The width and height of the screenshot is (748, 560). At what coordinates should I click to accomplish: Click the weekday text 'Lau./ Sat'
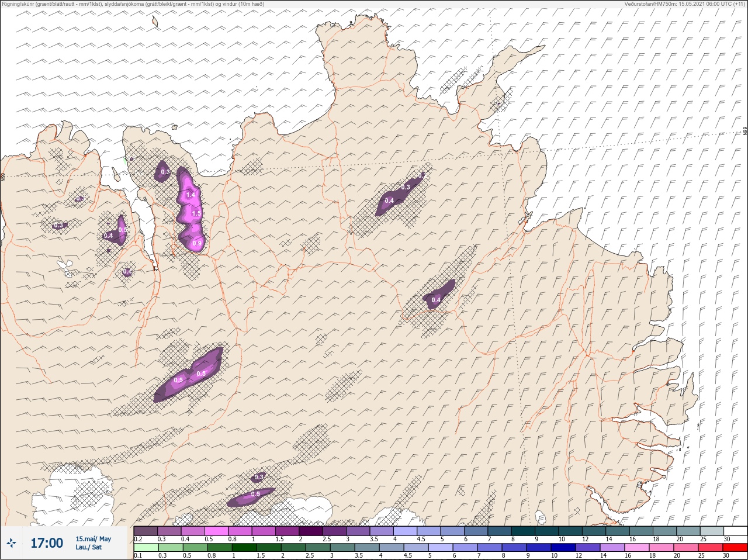[x=88, y=548]
